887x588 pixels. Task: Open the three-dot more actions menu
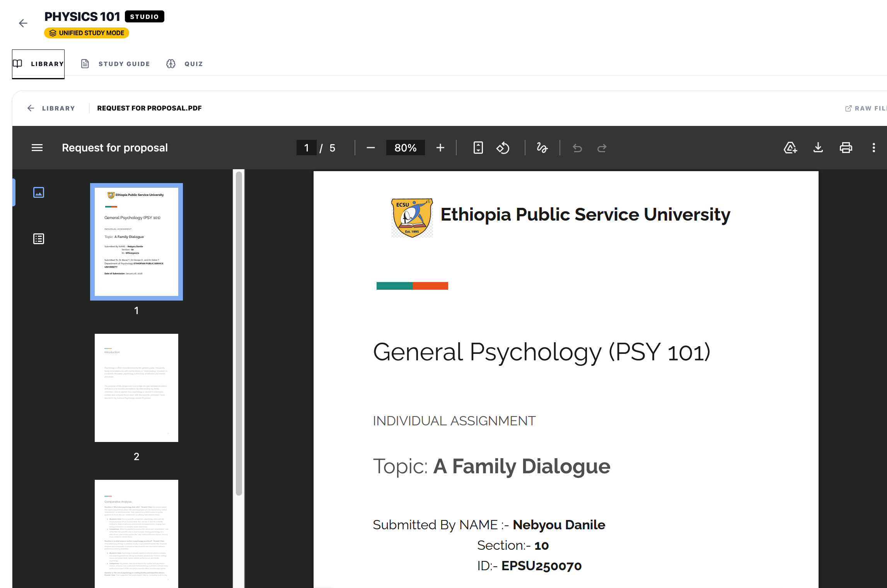tap(873, 148)
